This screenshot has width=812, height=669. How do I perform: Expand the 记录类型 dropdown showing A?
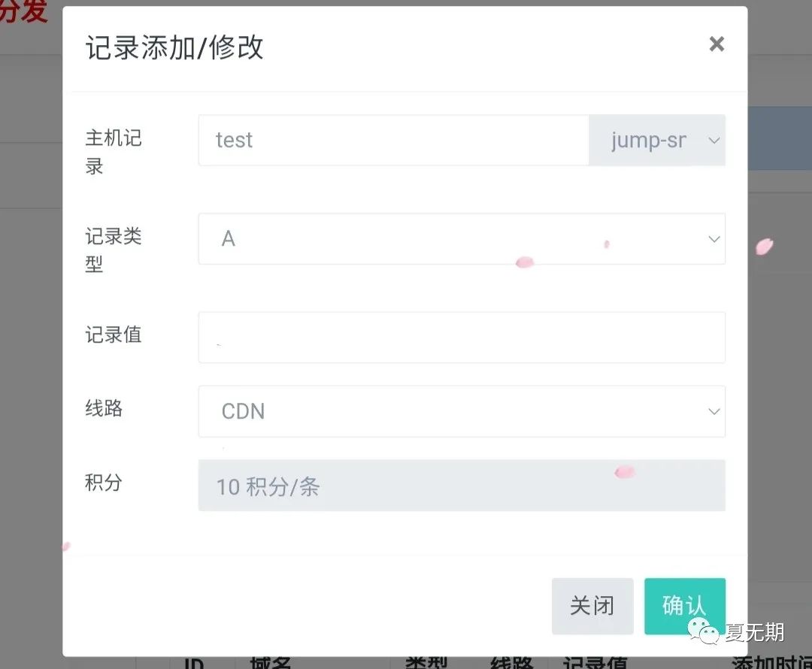[x=462, y=239]
